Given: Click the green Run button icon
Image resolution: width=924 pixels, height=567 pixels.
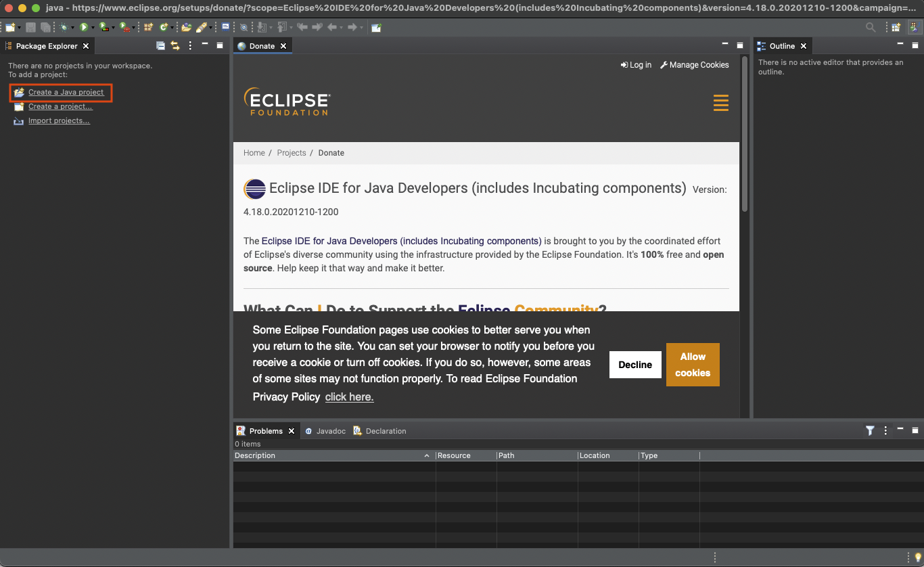Looking at the screenshot, I should tap(84, 28).
